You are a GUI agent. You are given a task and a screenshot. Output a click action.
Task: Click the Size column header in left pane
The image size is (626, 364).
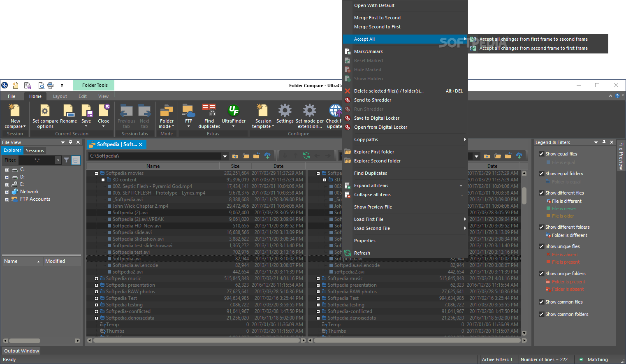235,166
